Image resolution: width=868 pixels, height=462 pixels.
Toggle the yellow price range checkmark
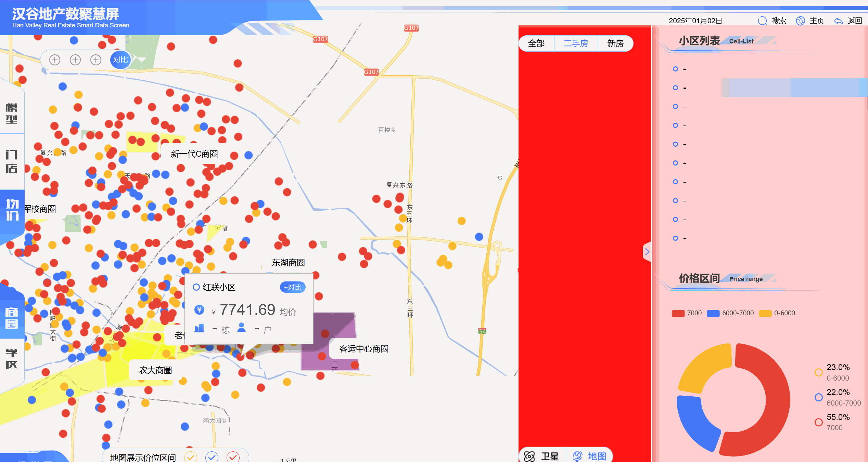[191, 457]
